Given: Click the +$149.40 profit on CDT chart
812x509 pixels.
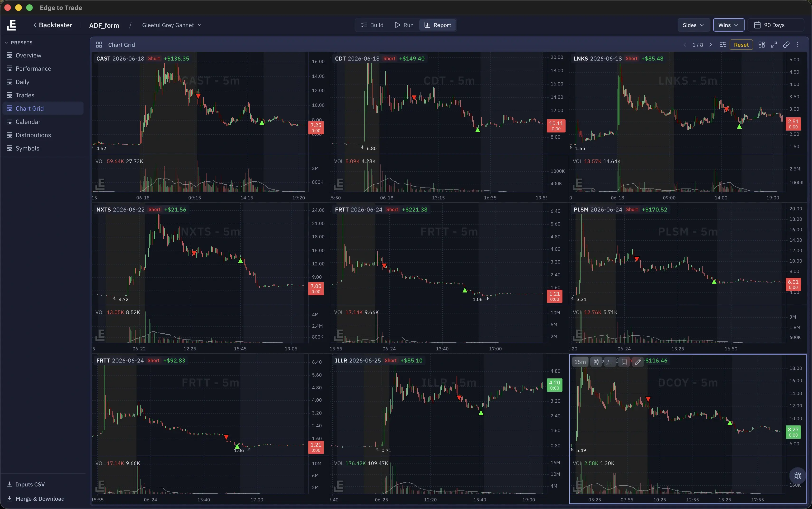Looking at the screenshot, I should (x=412, y=59).
